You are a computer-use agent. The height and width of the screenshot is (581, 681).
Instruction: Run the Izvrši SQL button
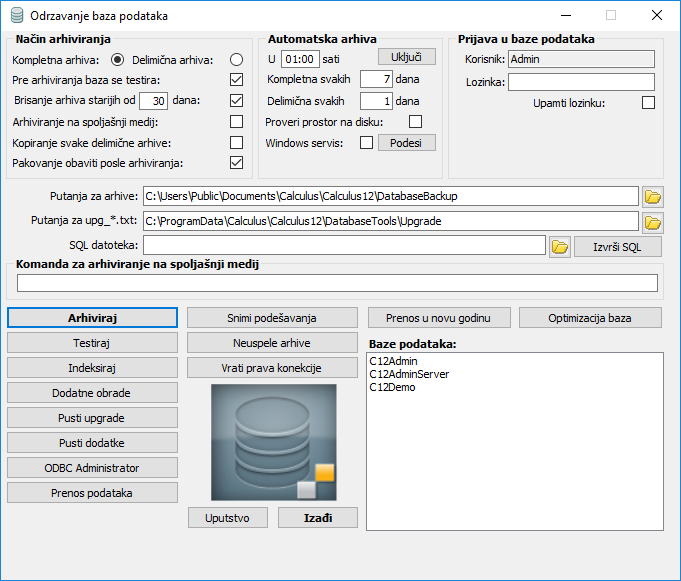tap(617, 247)
